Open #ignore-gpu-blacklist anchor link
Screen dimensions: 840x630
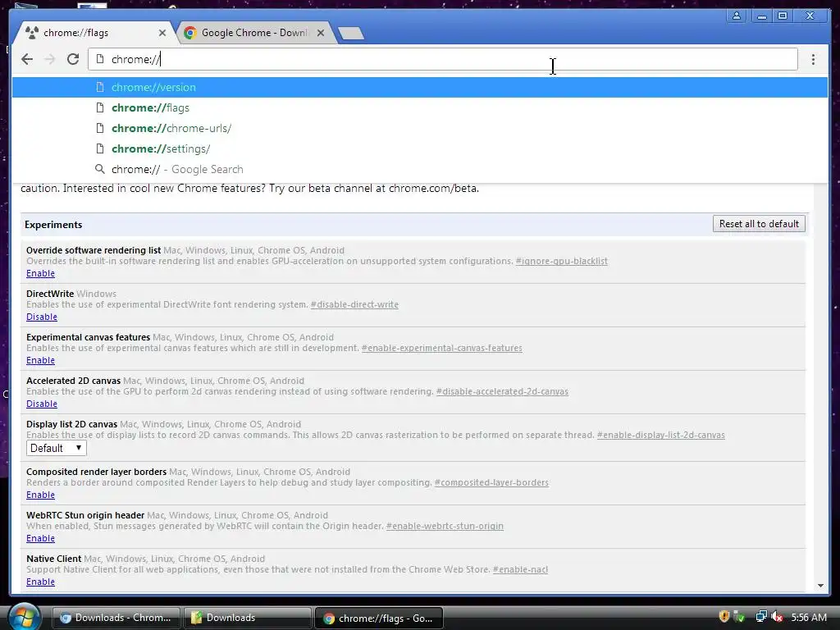coord(561,261)
